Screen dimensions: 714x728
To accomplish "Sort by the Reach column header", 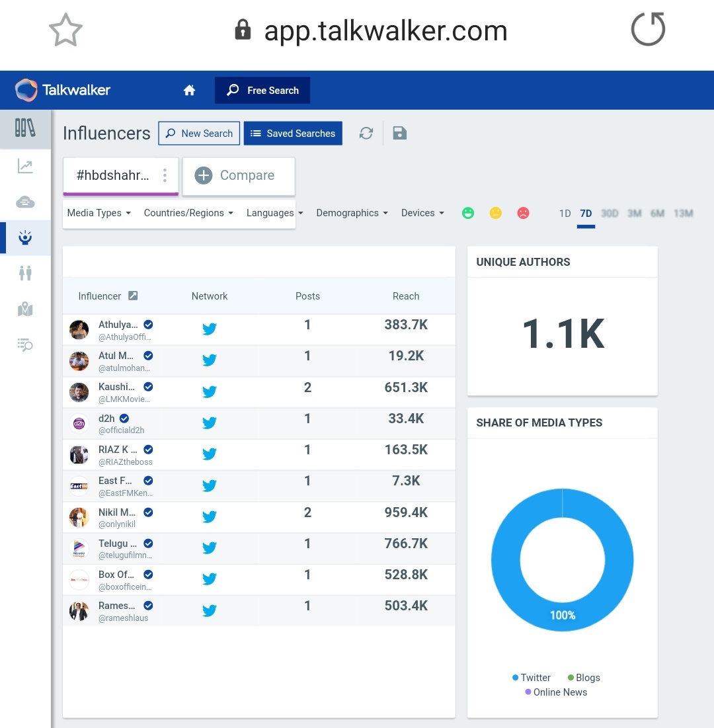I will [x=406, y=296].
